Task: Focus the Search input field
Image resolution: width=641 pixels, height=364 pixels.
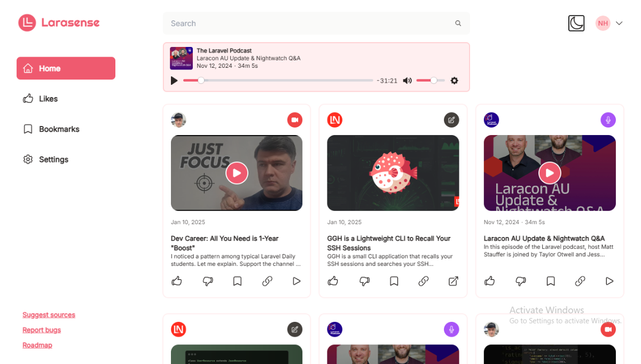Action: [x=316, y=23]
